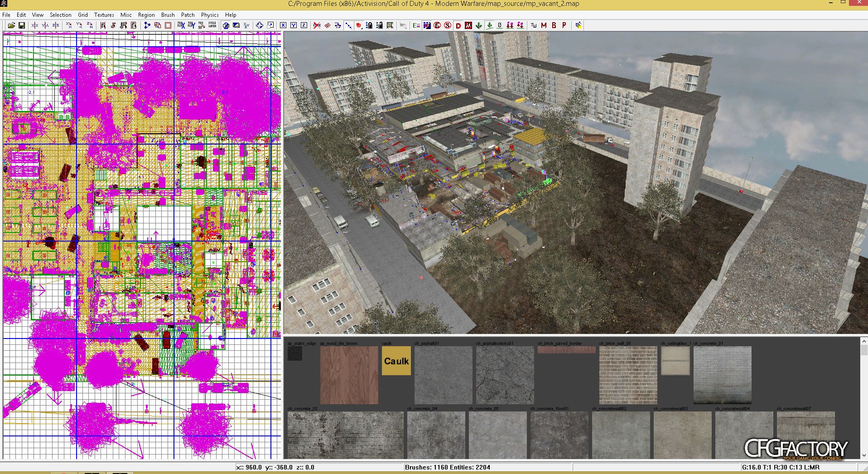The width and height of the screenshot is (868, 474).
Task: Rotate selection around the Z axis
Action: 90,25
